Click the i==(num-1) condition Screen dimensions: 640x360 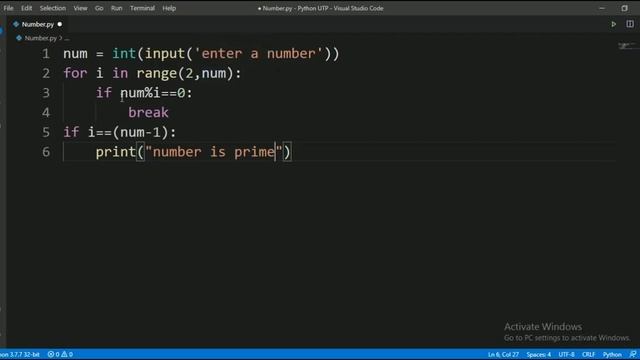(x=128, y=132)
